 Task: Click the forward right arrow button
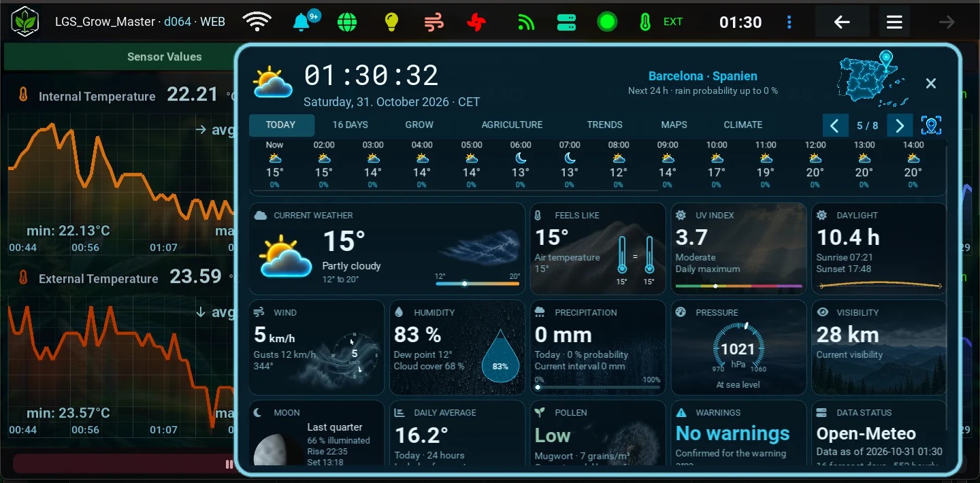[947, 22]
